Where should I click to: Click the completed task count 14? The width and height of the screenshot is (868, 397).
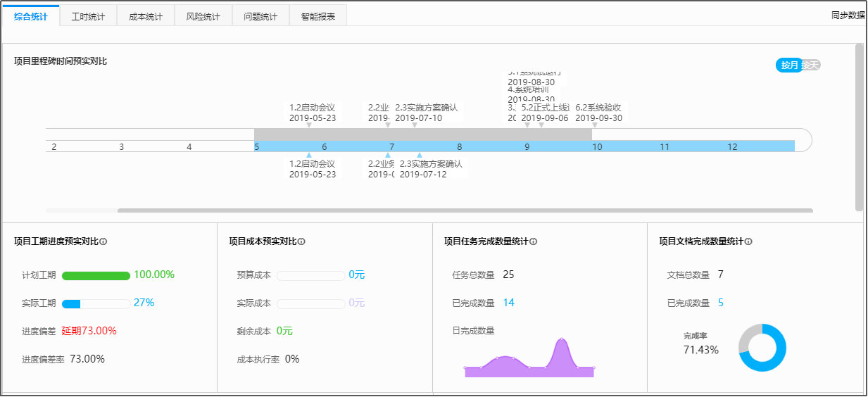tap(508, 303)
